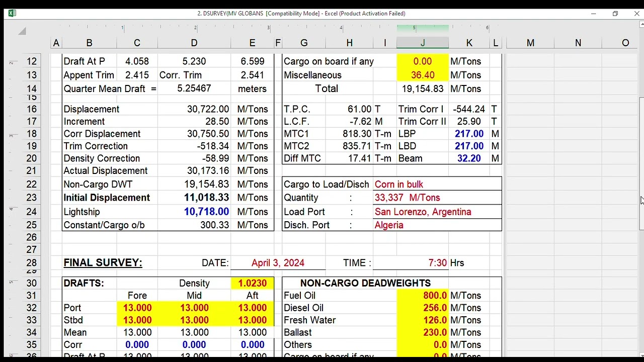Click the Port Fore draft 13.000 cell
The height and width of the screenshot is (362, 644).
point(137,308)
